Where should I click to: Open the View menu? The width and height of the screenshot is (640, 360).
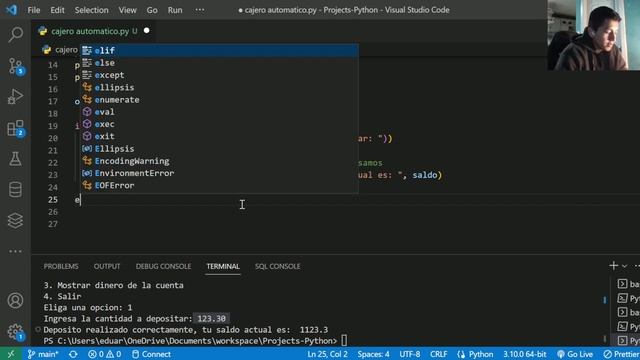(128, 10)
